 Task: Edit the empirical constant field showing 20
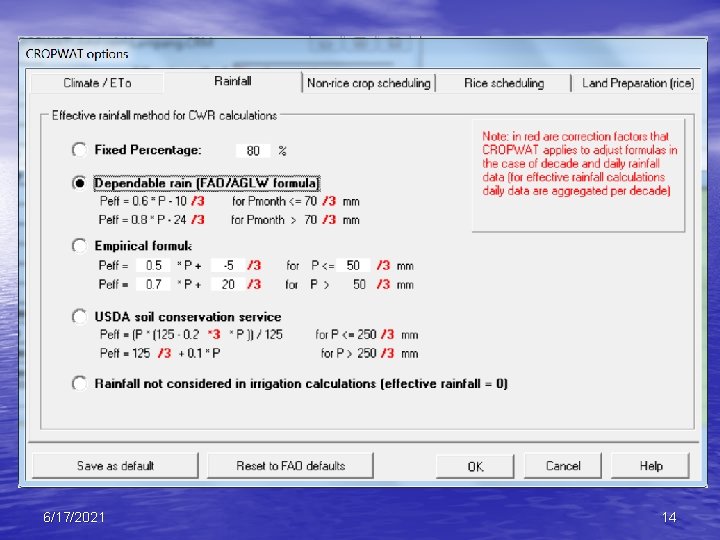(228, 284)
